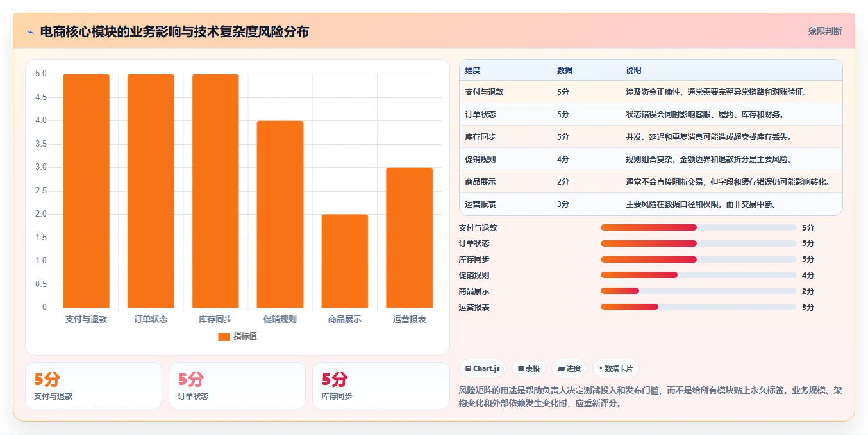Toggle the 指标值 legend swatch under the chart

pos(224,336)
